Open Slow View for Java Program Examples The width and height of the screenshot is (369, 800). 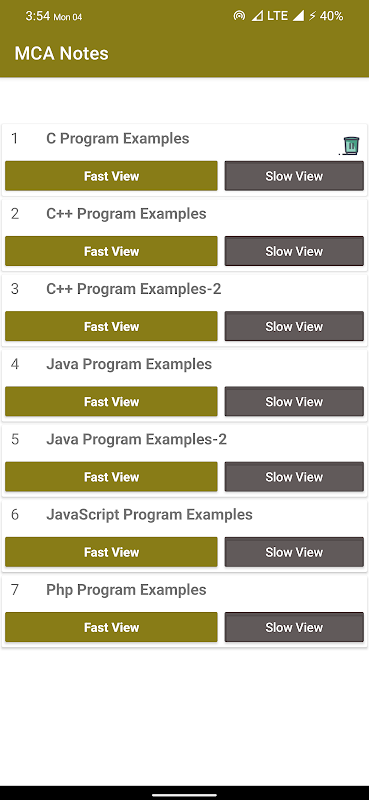294,402
